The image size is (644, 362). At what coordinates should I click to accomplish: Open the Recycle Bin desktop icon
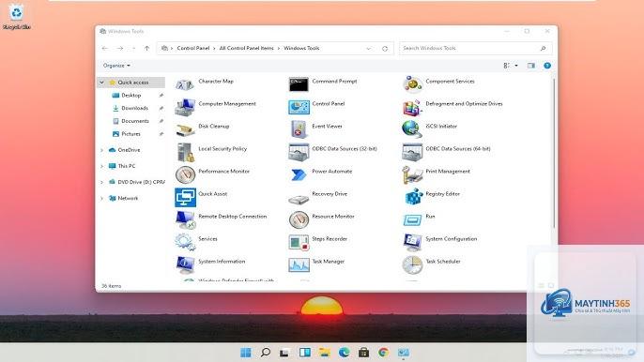tap(17, 17)
